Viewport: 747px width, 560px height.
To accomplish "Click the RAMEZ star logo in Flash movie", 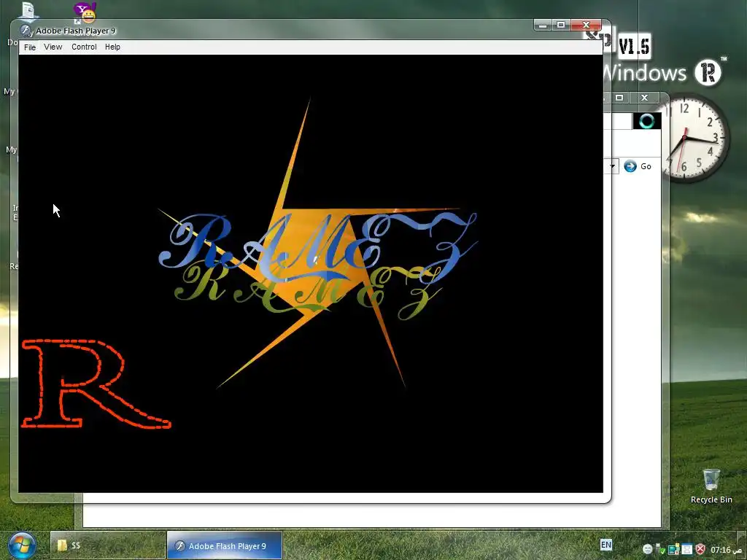I will coord(317,244).
